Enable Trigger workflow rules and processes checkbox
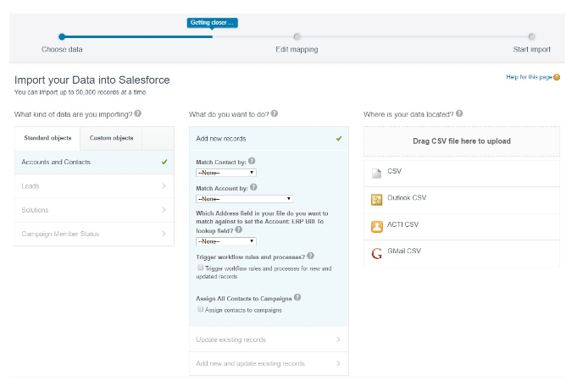 (200, 268)
